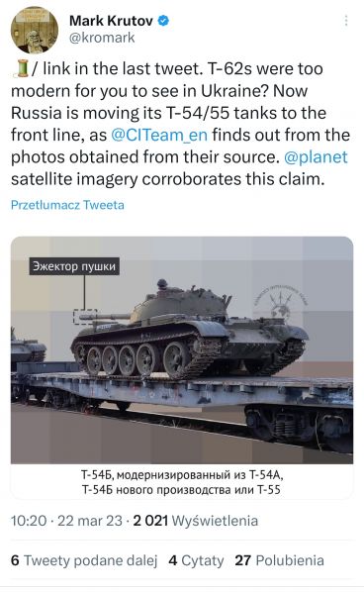Click the 2 021 Wyświetlenia view count
The height and width of the screenshot is (594, 364).
[x=196, y=521]
